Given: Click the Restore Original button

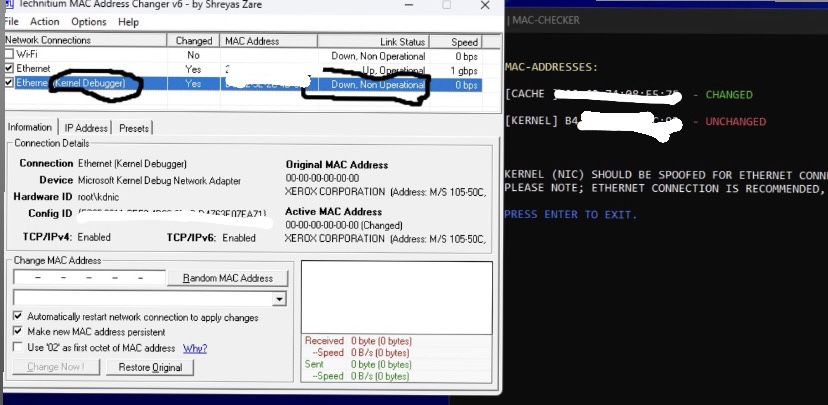Looking at the screenshot, I should point(150,368).
